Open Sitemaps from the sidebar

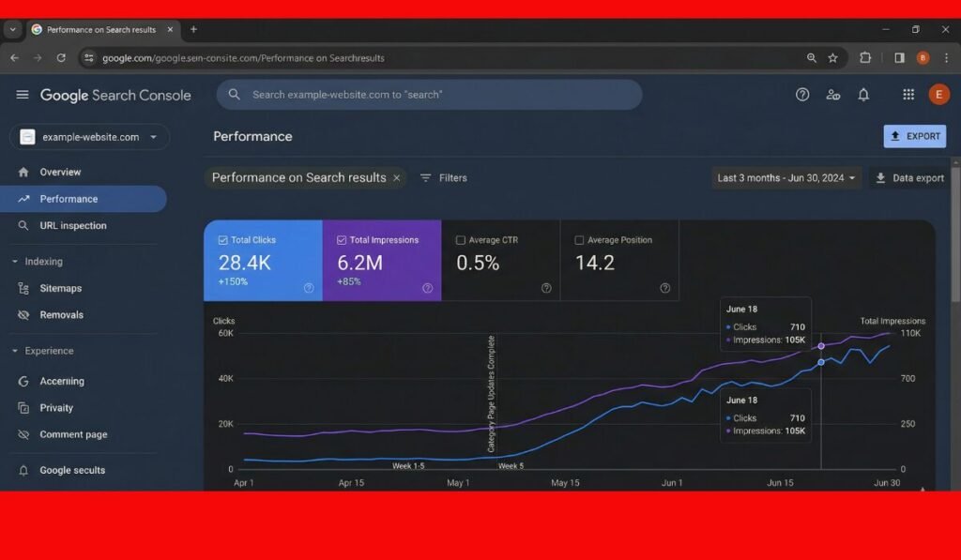(x=60, y=289)
